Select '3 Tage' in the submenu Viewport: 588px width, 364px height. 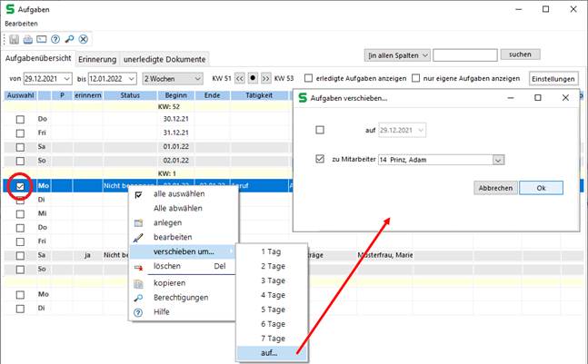273,280
